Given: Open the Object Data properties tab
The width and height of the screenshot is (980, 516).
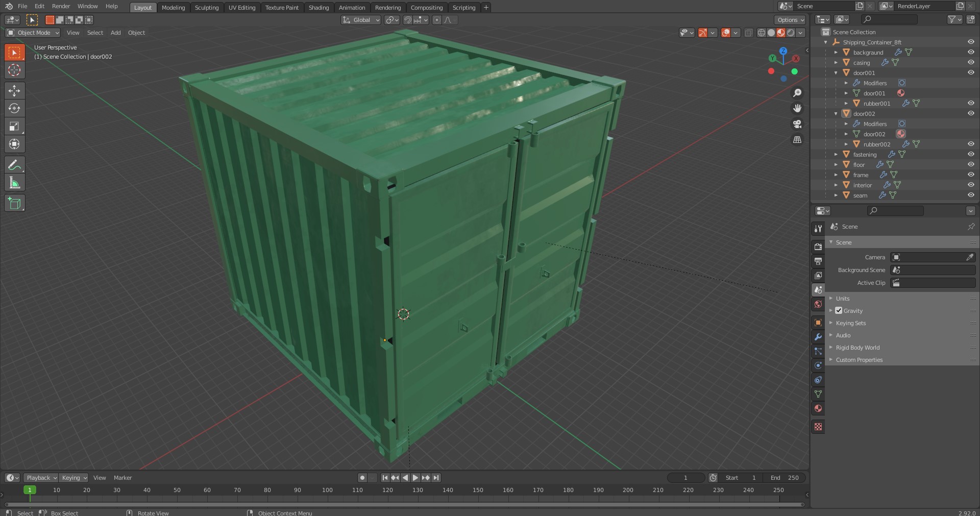Looking at the screenshot, I should tap(818, 394).
